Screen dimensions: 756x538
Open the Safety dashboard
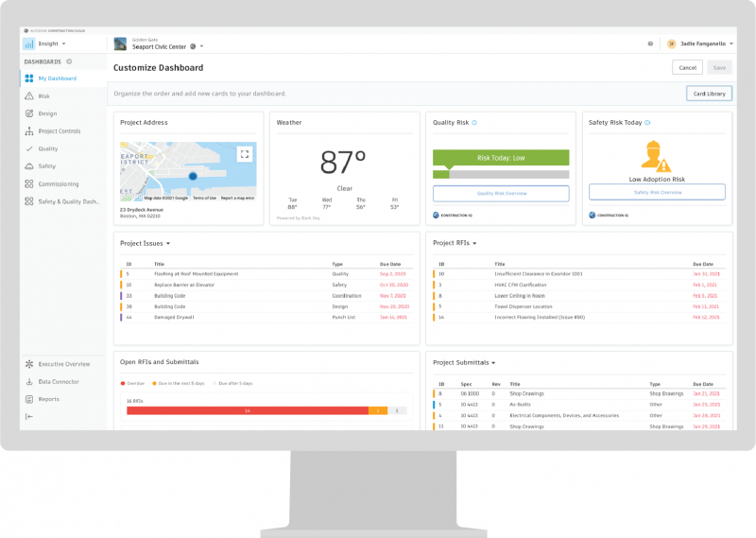click(63, 166)
